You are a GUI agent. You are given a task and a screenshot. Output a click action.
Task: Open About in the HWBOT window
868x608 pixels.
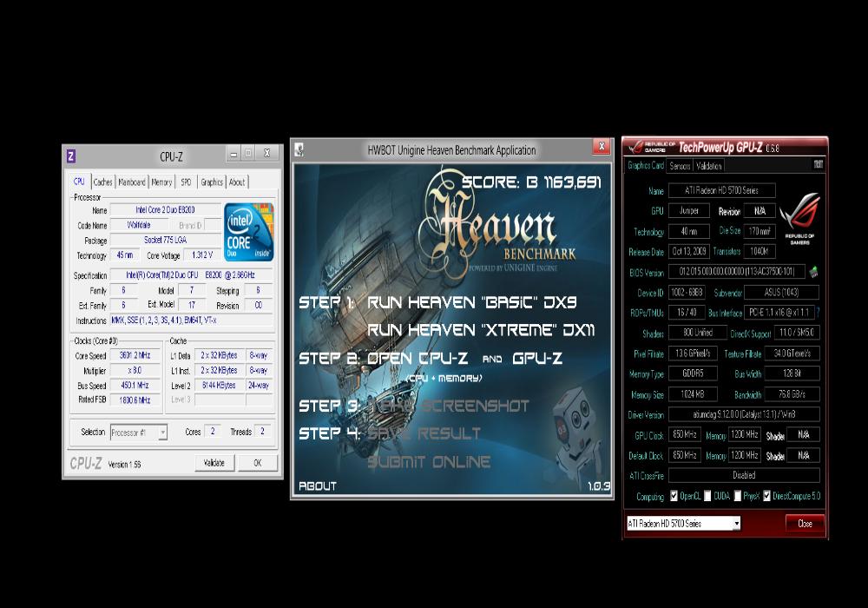(x=318, y=486)
